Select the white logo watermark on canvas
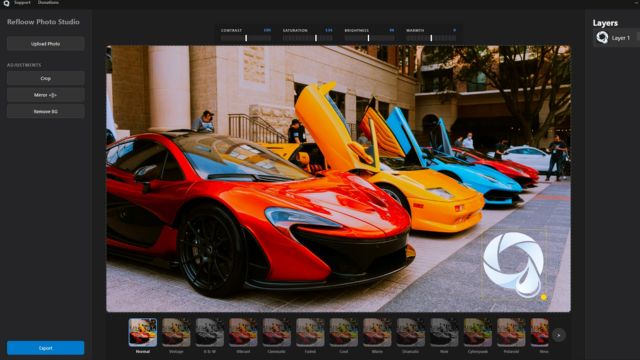This screenshot has height=360, width=640. [513, 264]
